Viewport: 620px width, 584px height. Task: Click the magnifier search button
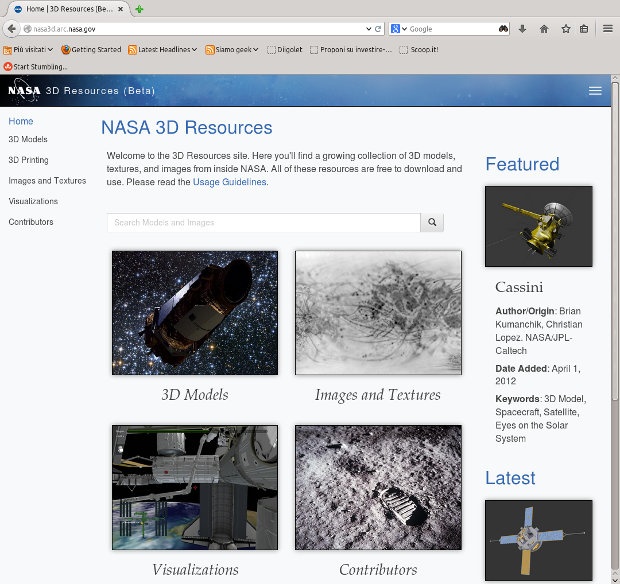click(432, 223)
